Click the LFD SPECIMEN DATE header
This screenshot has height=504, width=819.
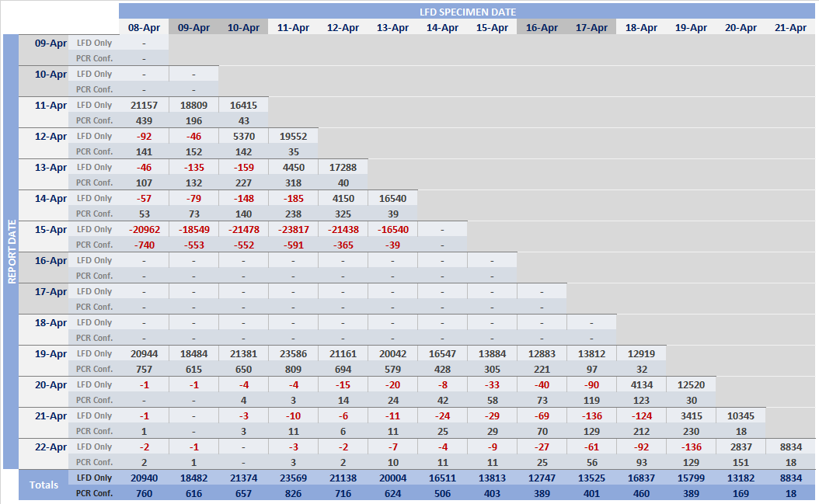tap(468, 12)
